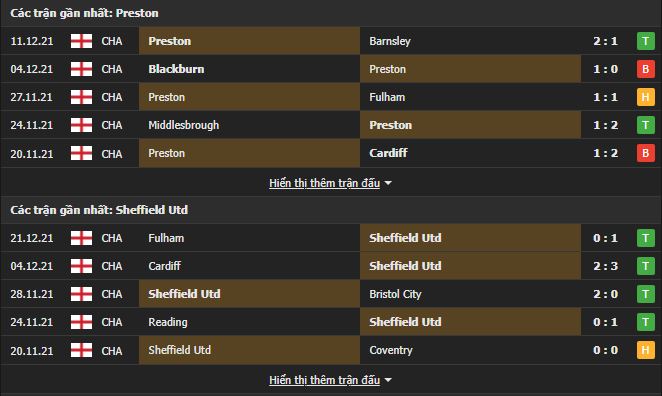Click the England flag on the 11.12.21 row
Viewport: 662px width, 396px height.
81,41
